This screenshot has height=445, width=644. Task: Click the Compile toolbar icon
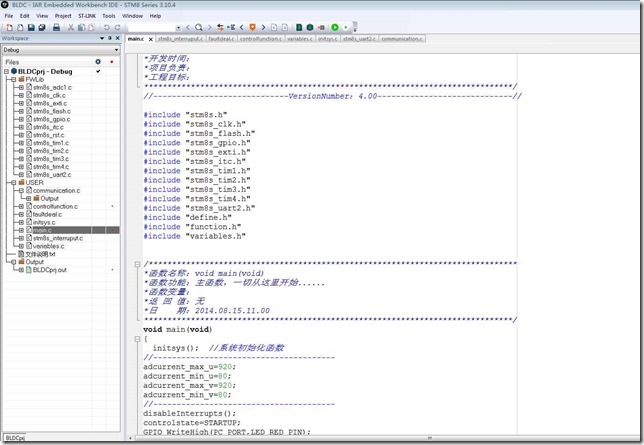tap(299, 28)
